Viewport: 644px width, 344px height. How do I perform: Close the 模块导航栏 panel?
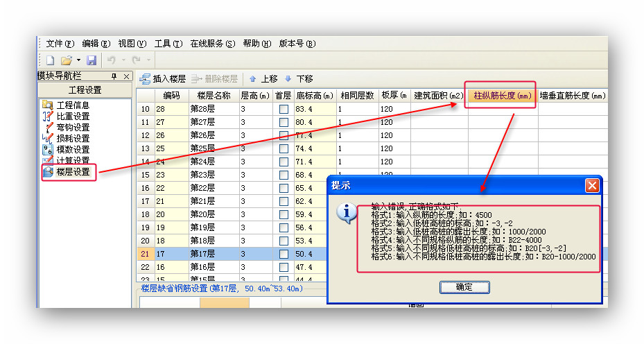click(x=126, y=76)
